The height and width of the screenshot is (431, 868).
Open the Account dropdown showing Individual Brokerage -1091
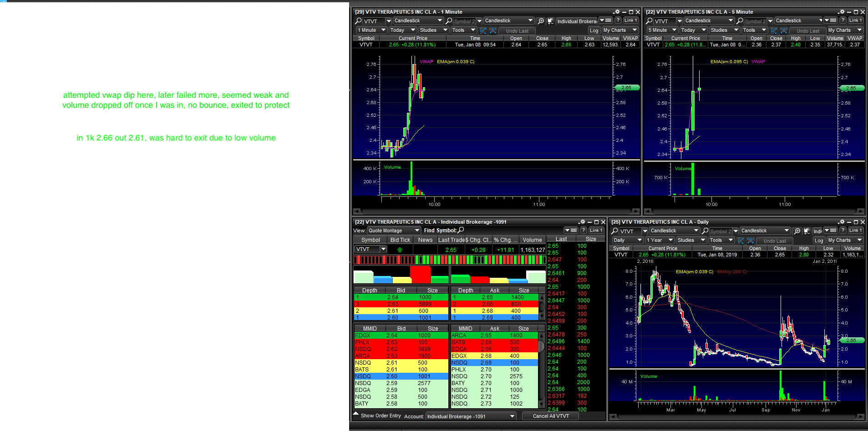click(471, 416)
